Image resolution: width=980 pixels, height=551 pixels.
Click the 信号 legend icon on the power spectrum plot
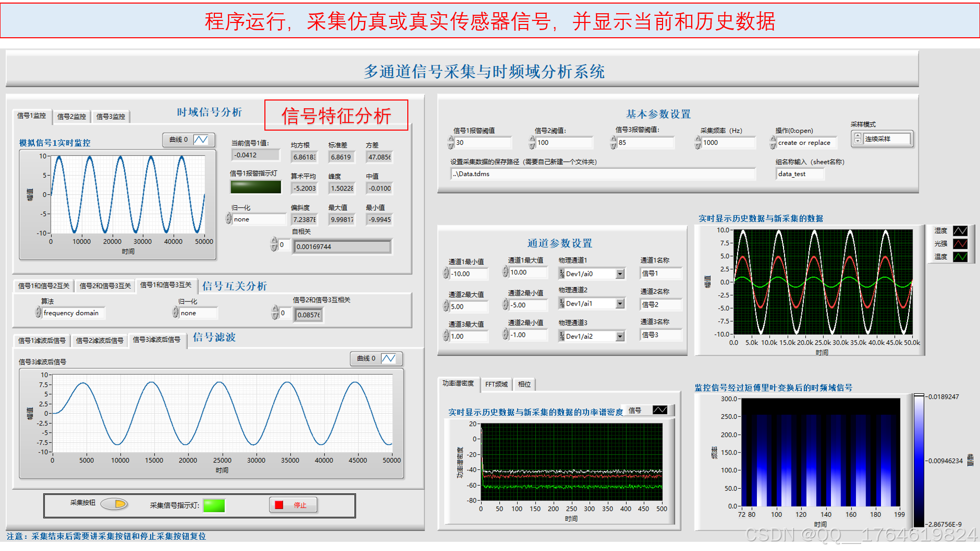pos(660,410)
